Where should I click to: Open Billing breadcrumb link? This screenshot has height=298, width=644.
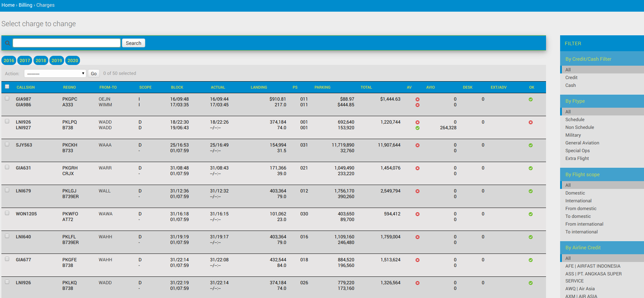tap(25, 5)
